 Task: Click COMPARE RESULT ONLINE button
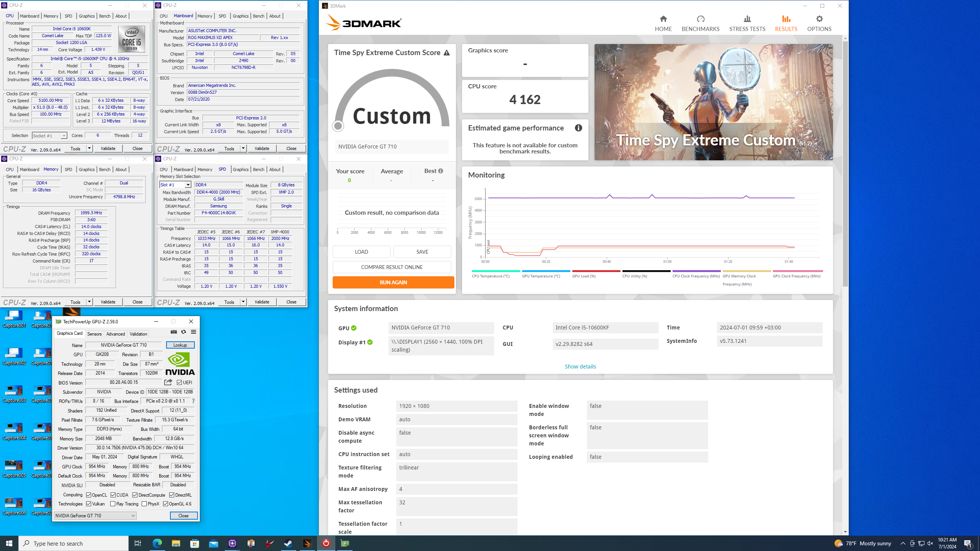tap(392, 267)
